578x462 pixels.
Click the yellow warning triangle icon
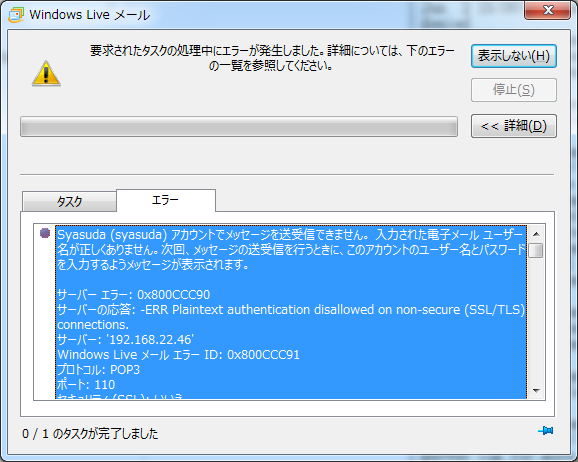pos(46,74)
